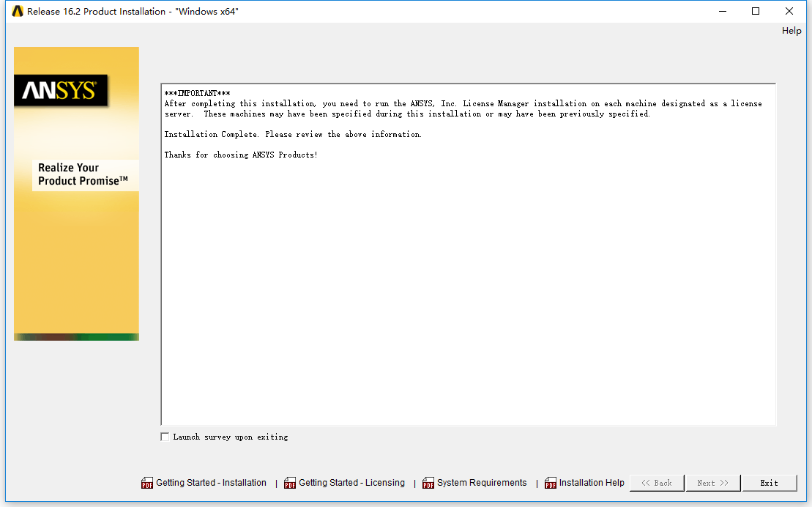
Task: Click inside the installation message text area
Action: pyautogui.click(x=468, y=254)
